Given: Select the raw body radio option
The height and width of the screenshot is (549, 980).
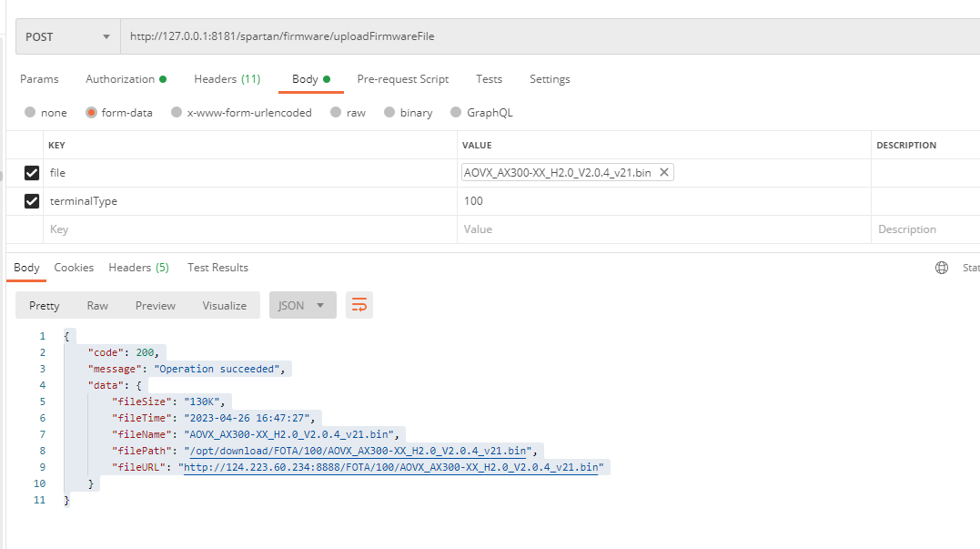Looking at the screenshot, I should [336, 113].
